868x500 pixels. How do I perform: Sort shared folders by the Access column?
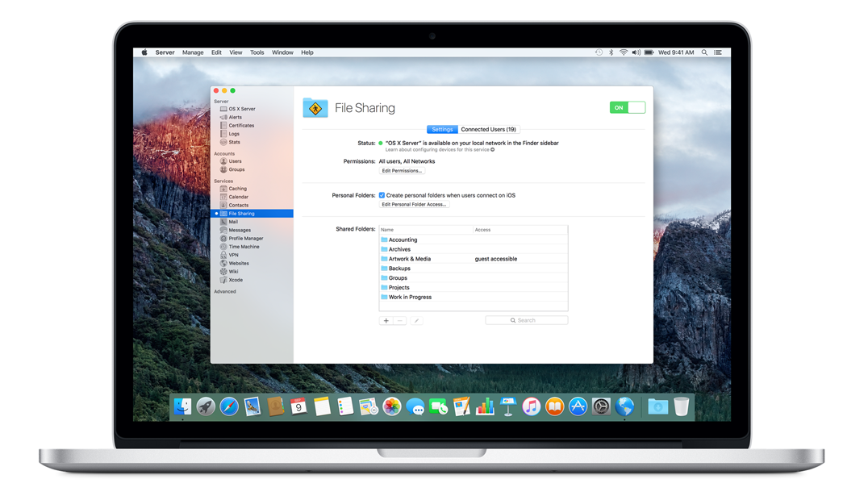[x=520, y=230]
